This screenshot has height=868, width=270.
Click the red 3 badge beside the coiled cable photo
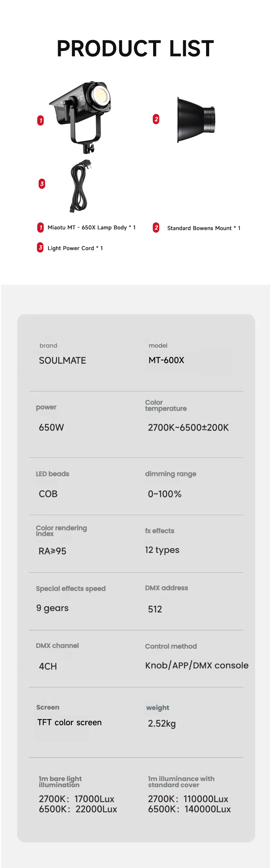point(42,184)
